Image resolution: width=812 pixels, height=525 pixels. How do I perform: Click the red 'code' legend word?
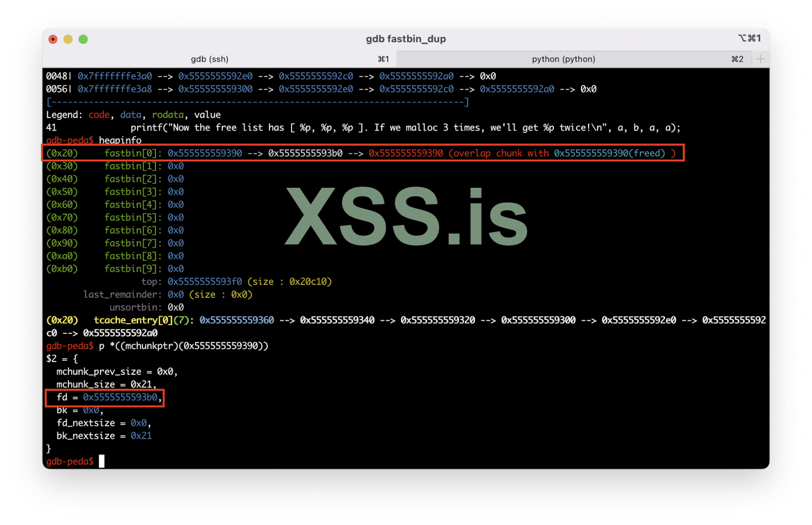99,115
